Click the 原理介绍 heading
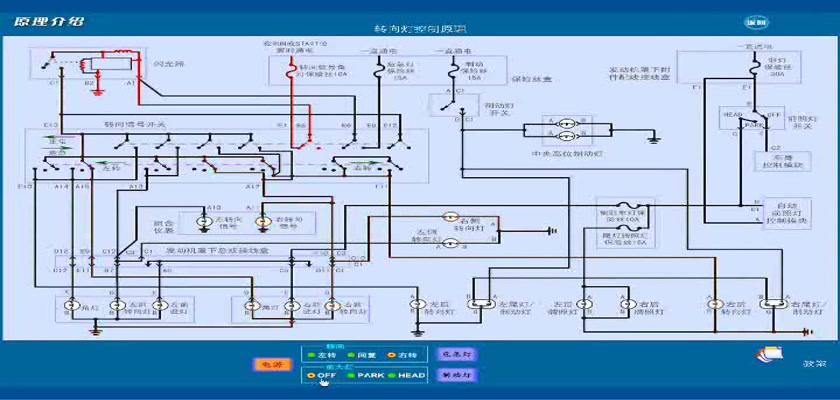The width and height of the screenshot is (840, 400). click(x=48, y=22)
